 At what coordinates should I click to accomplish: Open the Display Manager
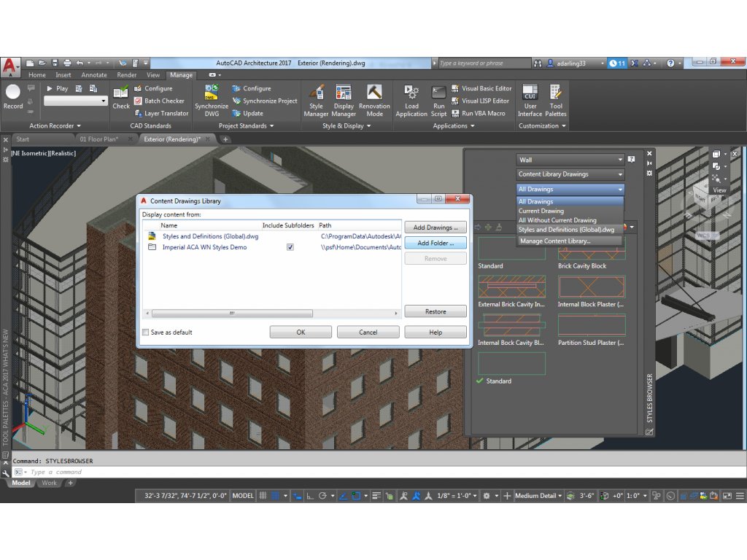click(x=344, y=101)
